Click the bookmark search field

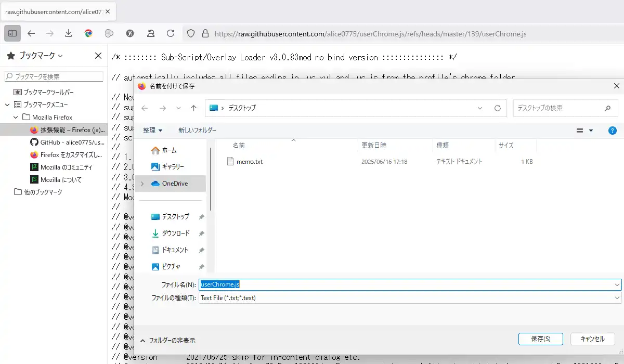(54, 76)
